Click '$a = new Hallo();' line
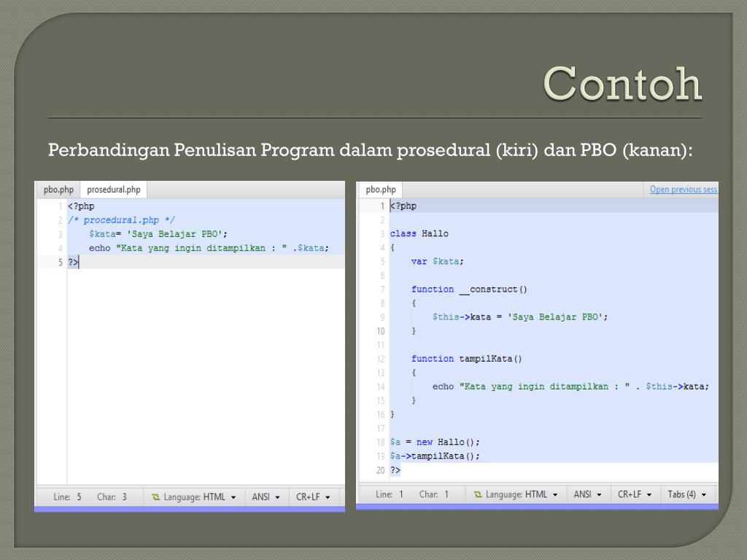 tap(435, 442)
